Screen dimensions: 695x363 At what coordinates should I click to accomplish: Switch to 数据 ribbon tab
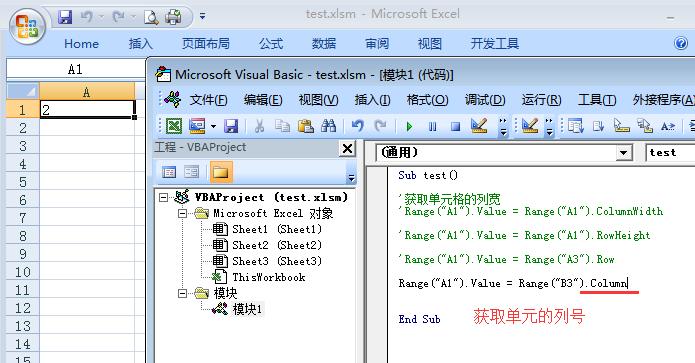tap(324, 43)
